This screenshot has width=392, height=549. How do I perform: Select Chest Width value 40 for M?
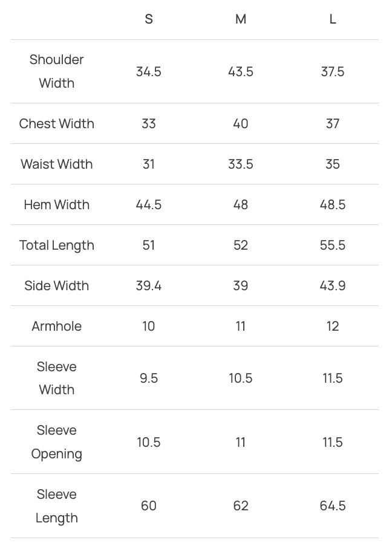241,123
